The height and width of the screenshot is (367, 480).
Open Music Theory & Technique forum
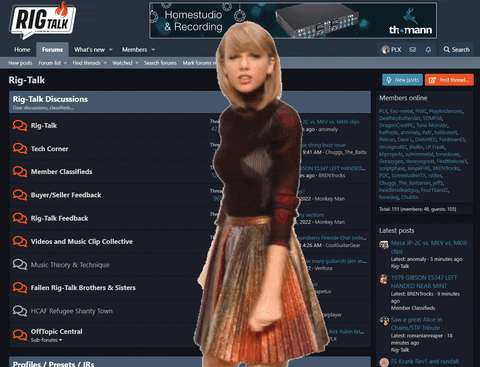coord(70,265)
